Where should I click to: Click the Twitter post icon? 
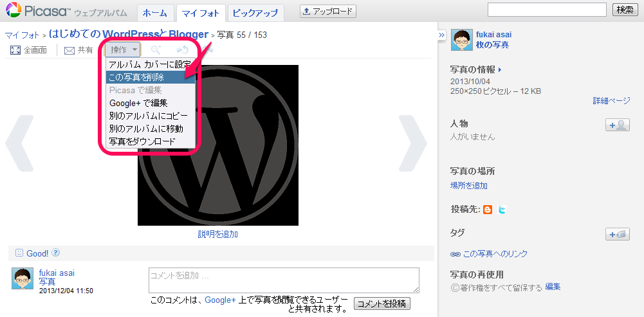tap(501, 210)
